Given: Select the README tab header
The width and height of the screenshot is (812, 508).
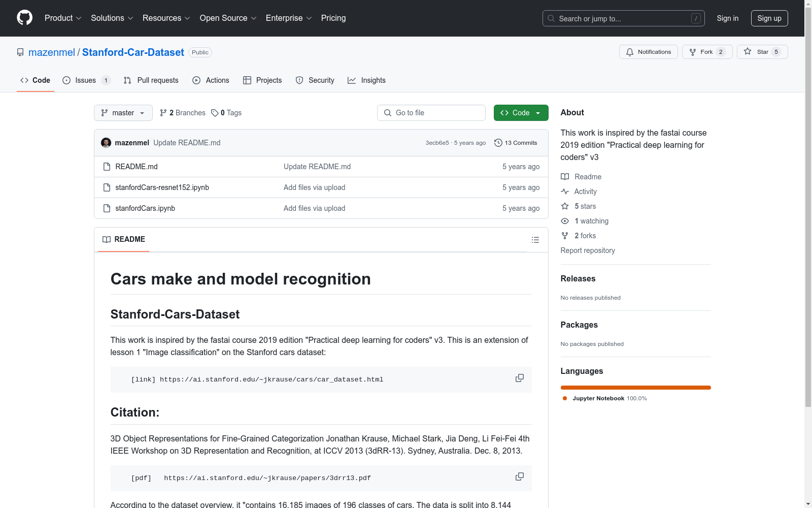Looking at the screenshot, I should [124, 239].
